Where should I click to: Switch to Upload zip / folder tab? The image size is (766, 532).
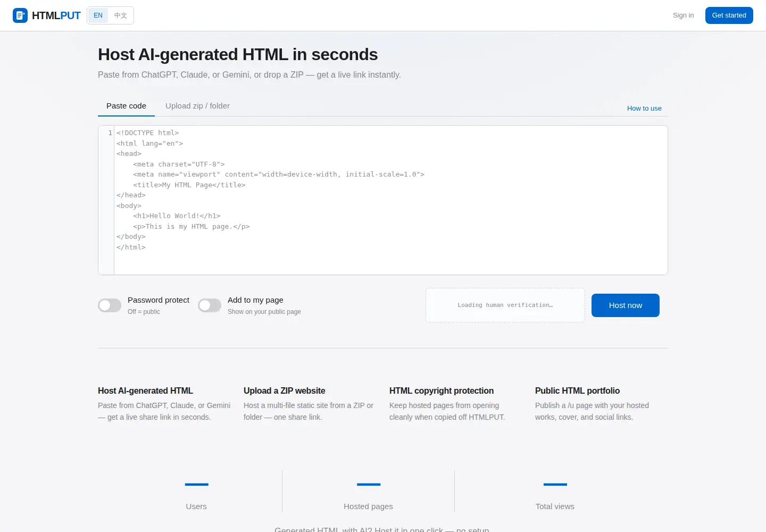(x=197, y=106)
